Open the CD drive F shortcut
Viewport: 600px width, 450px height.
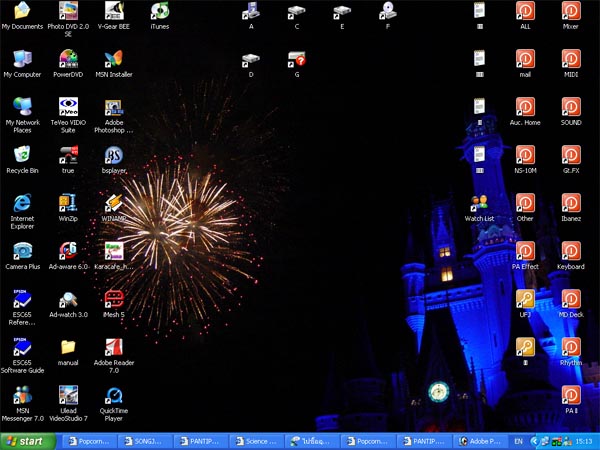click(x=388, y=11)
